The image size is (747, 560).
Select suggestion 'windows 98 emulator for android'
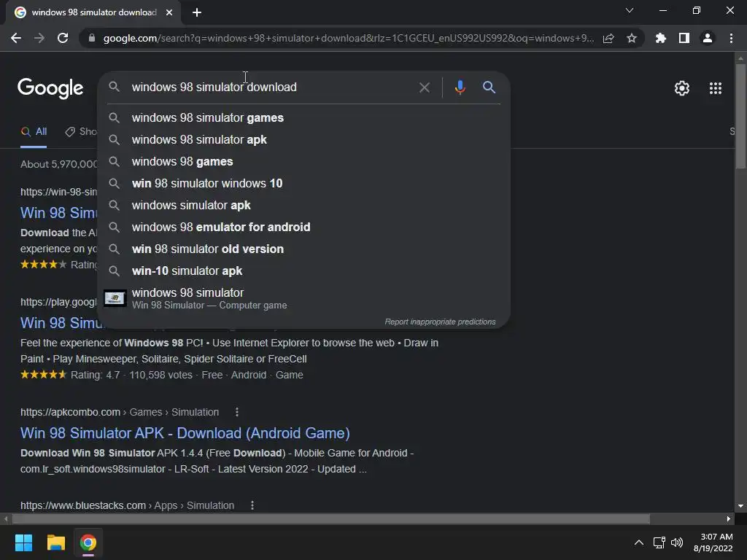pyautogui.click(x=303, y=227)
